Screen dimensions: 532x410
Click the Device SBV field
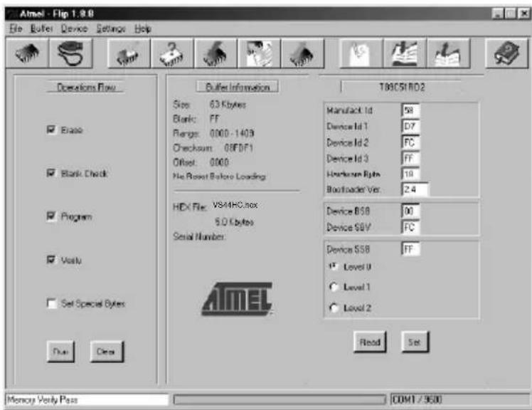(x=410, y=227)
